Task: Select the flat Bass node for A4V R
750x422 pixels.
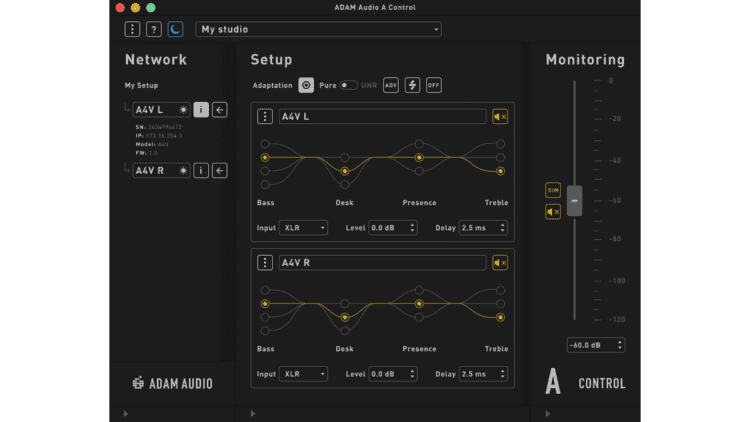Action: coord(265,304)
